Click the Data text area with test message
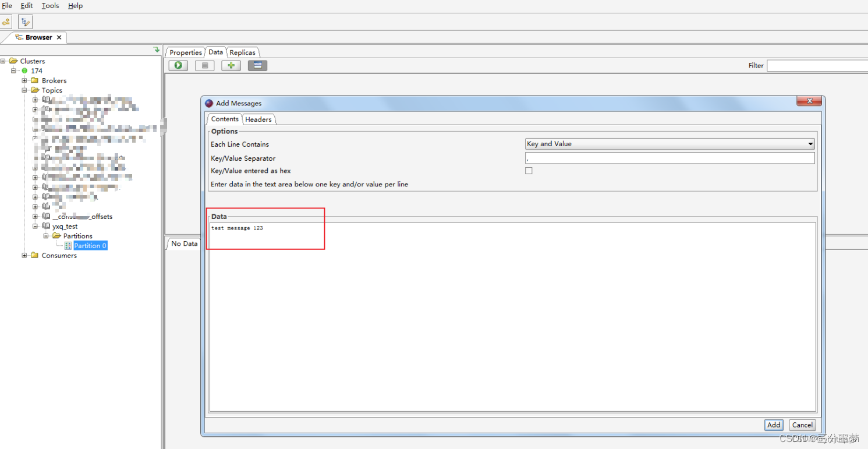The width and height of the screenshot is (868, 449). (x=512, y=317)
